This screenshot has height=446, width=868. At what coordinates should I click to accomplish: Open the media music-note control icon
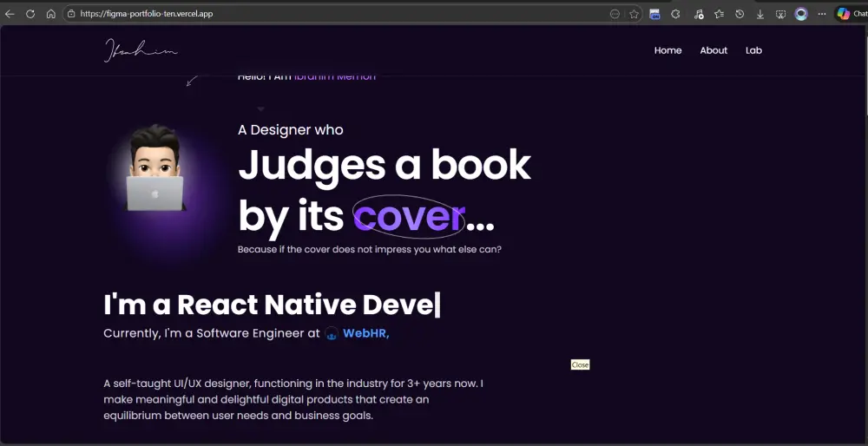coord(699,14)
